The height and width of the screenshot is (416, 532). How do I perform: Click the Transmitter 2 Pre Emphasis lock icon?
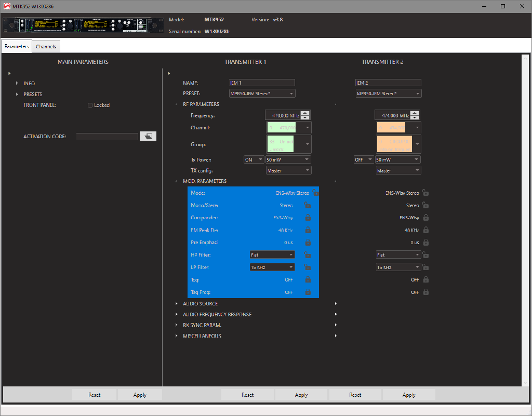point(426,243)
